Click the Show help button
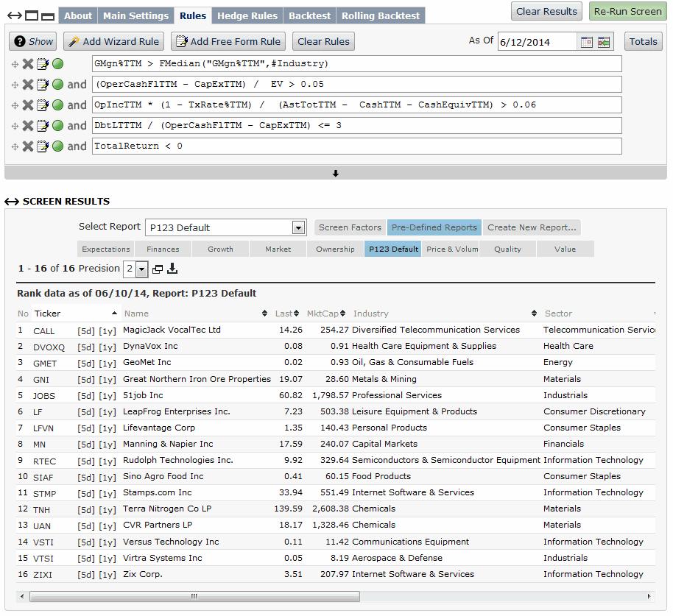 pos(33,42)
